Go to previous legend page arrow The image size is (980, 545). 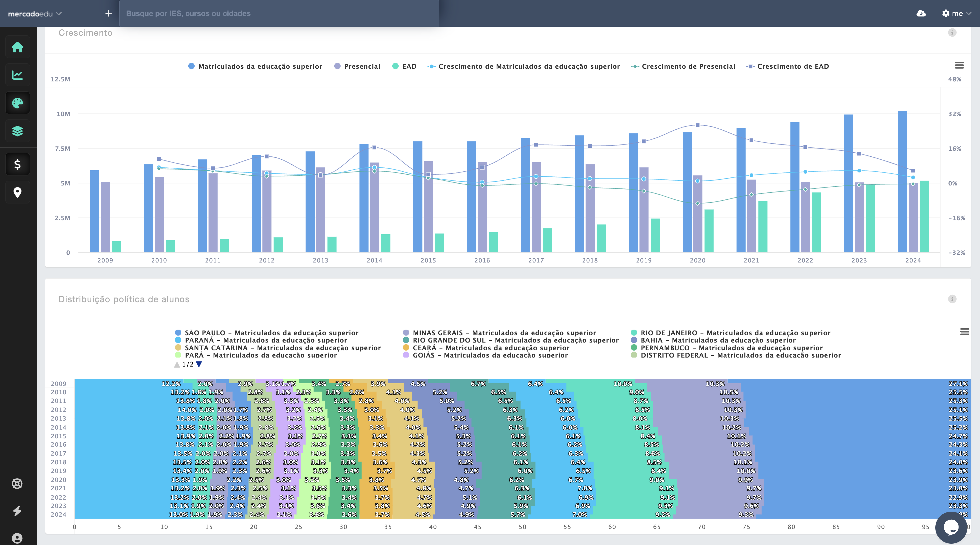coord(177,365)
